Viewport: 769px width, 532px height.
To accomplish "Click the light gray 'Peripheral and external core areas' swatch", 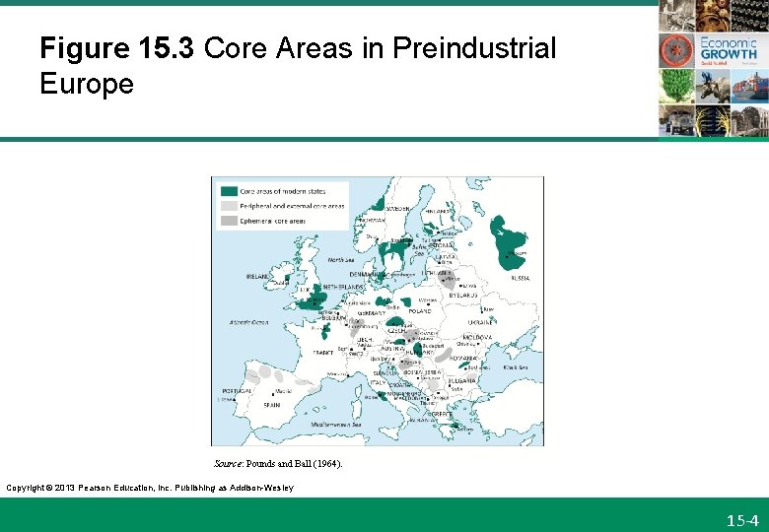I will coord(229,206).
